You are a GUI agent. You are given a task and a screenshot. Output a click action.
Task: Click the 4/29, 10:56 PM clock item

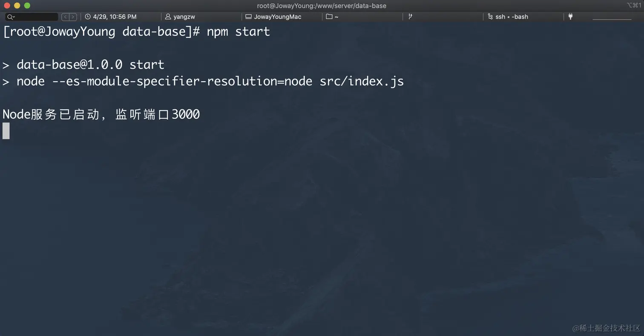(x=115, y=17)
